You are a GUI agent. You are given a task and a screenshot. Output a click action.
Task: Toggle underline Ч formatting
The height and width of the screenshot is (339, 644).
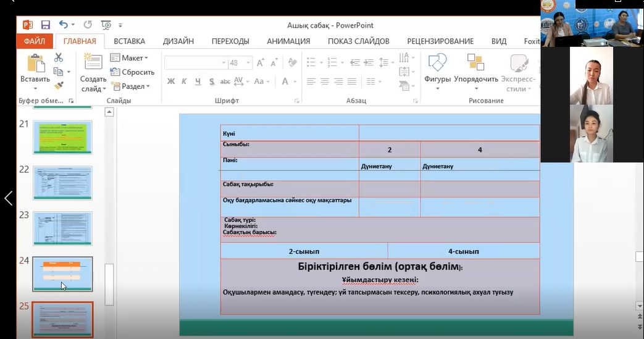tap(198, 82)
